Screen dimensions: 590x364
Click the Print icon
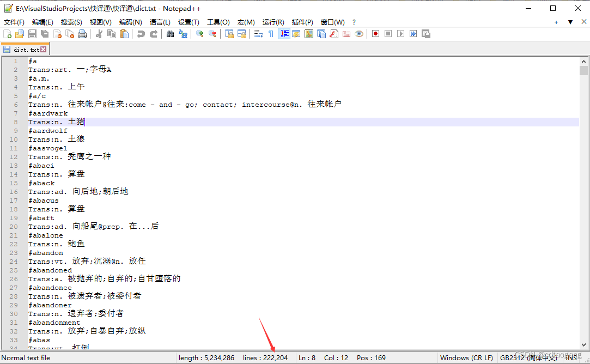(82, 34)
